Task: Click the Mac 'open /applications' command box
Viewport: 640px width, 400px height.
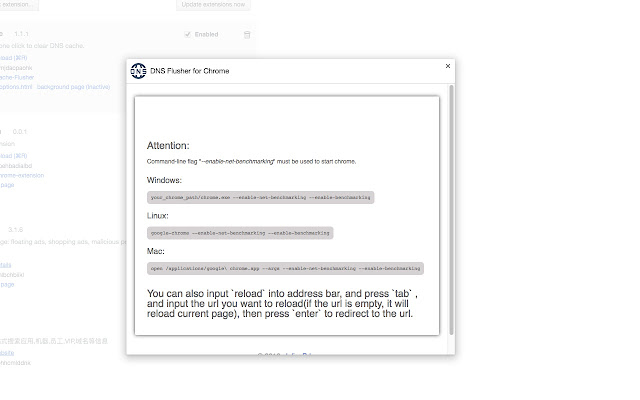Action: [285, 269]
